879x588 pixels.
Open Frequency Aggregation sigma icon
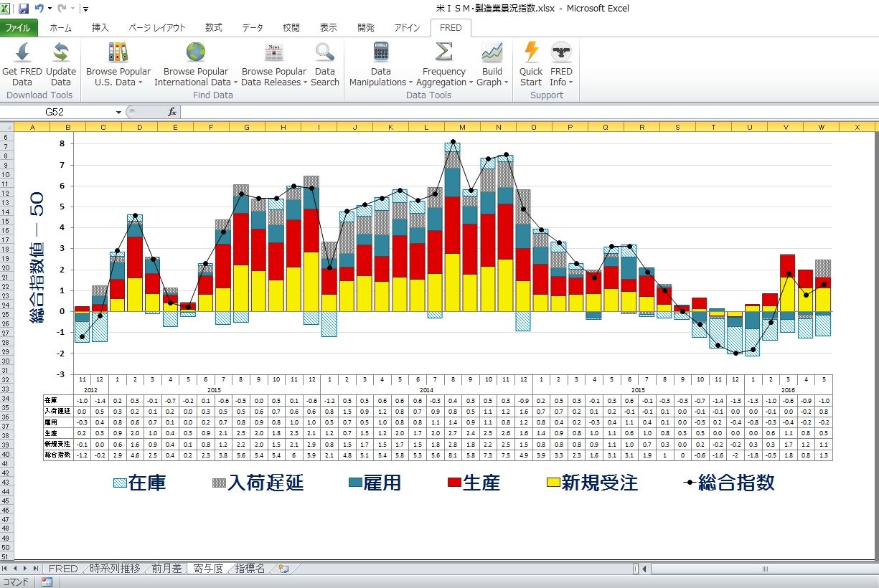click(444, 52)
